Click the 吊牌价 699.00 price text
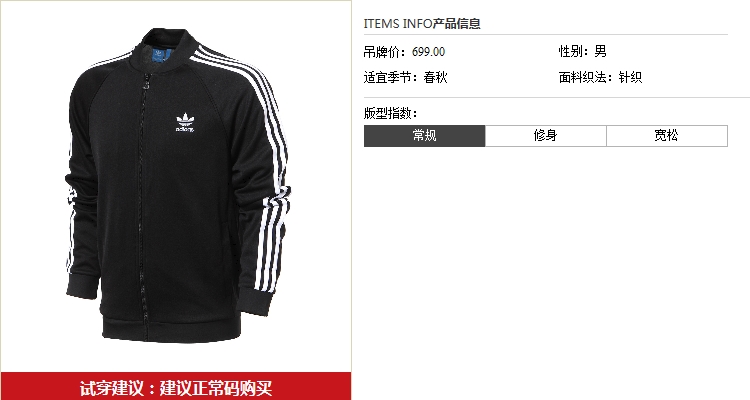This screenshot has width=750, height=400. coord(404,52)
